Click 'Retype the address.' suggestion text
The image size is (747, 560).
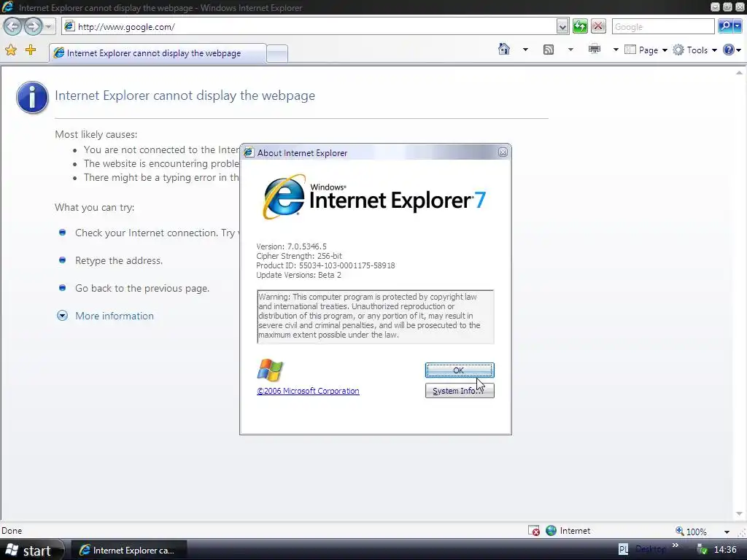(119, 260)
